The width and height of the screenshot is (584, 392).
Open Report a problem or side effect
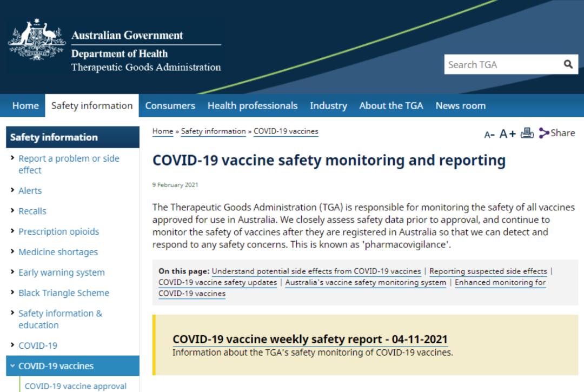[69, 164]
